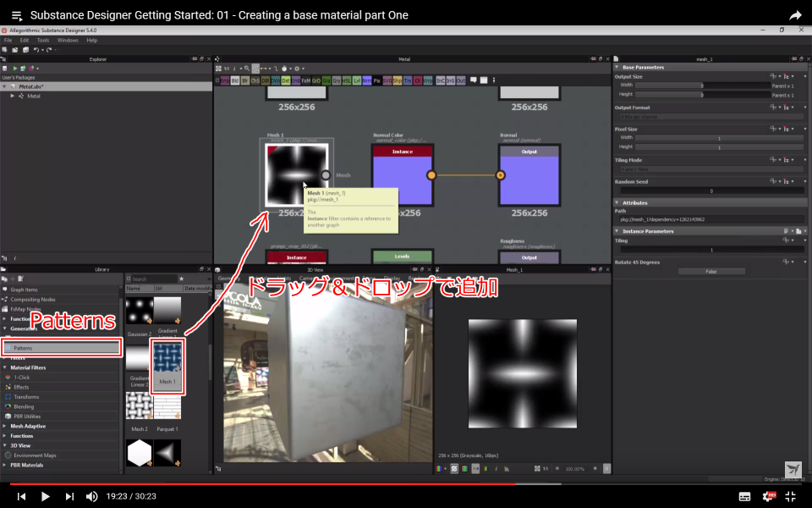Add a comment to the graph
The width and height of the screenshot is (812, 508).
click(x=474, y=80)
